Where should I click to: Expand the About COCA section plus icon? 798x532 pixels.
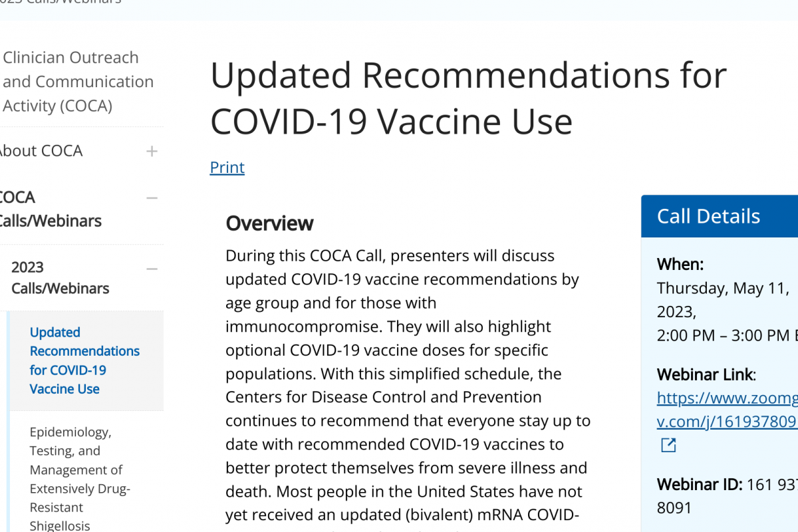point(152,152)
